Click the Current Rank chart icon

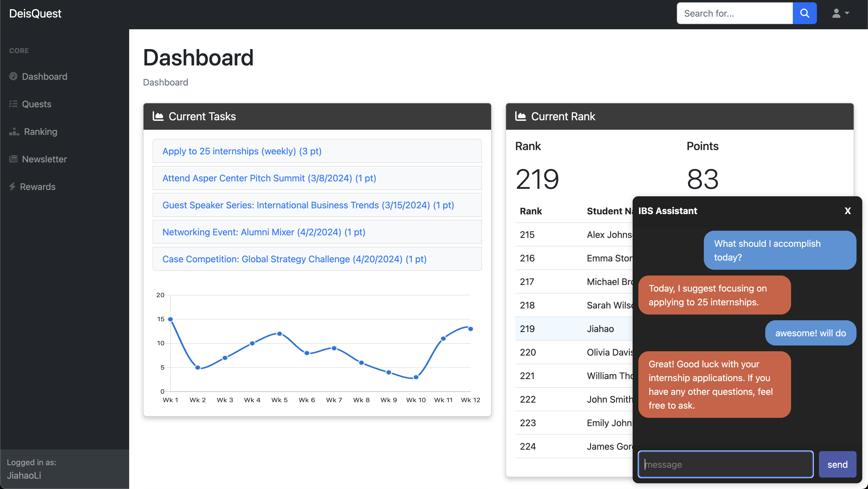tap(520, 116)
